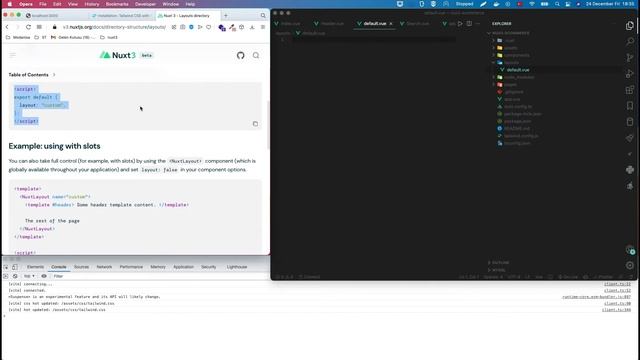The image size is (640, 360).
Task: Collapse the layouts folder in Explorer
Action: (494, 62)
